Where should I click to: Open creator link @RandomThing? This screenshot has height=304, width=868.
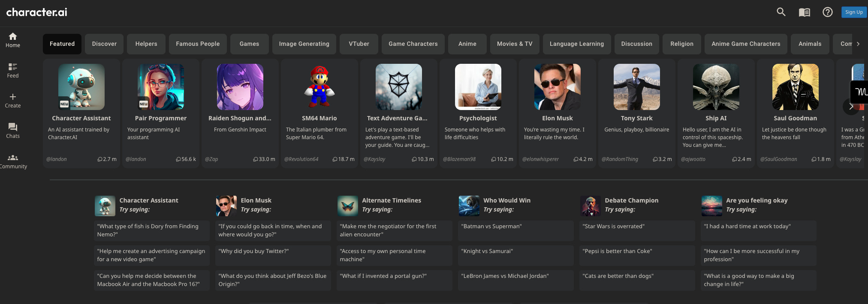click(x=620, y=159)
